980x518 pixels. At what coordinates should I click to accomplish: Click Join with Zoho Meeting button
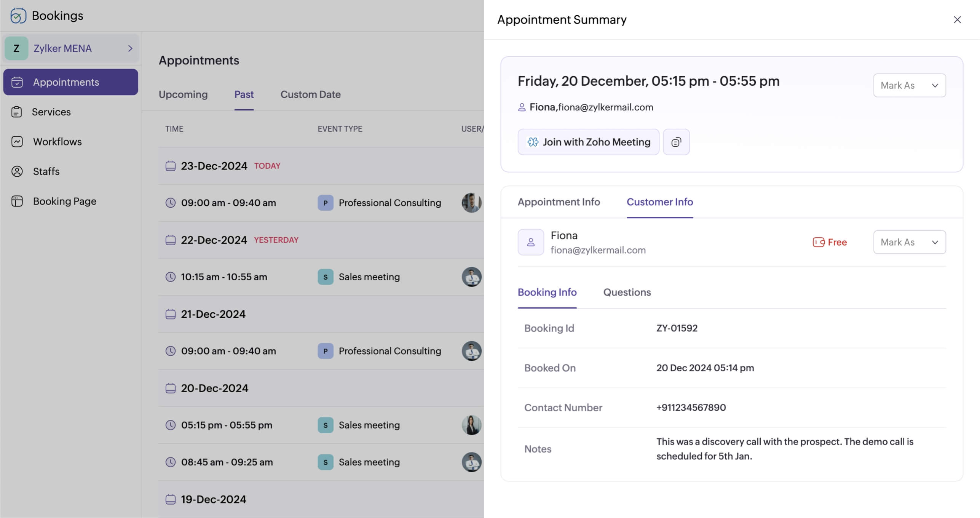588,142
